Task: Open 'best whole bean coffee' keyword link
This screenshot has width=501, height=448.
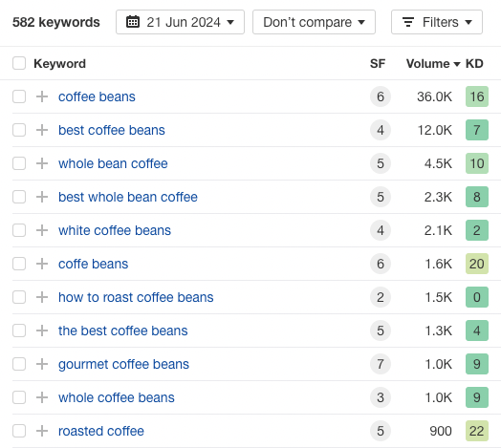Action: pyautogui.click(x=128, y=197)
